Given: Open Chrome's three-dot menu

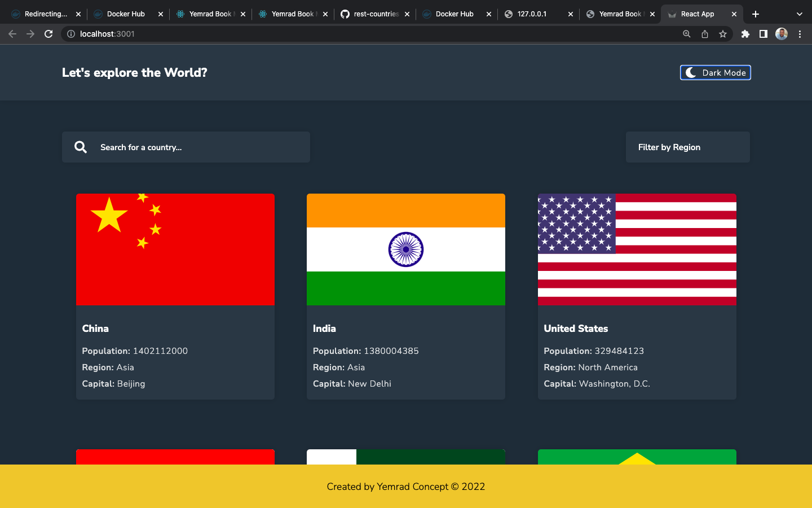Looking at the screenshot, I should [800, 34].
